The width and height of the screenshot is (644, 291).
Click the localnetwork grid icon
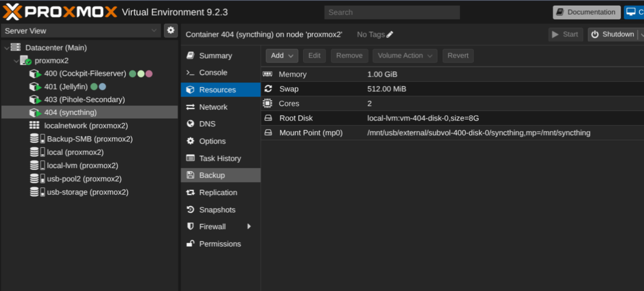click(x=34, y=125)
